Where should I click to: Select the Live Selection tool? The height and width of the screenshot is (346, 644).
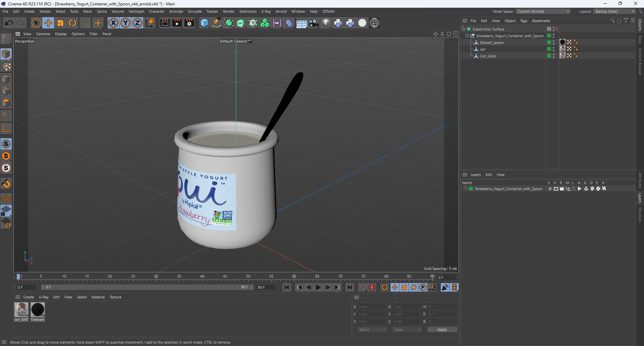(x=36, y=23)
